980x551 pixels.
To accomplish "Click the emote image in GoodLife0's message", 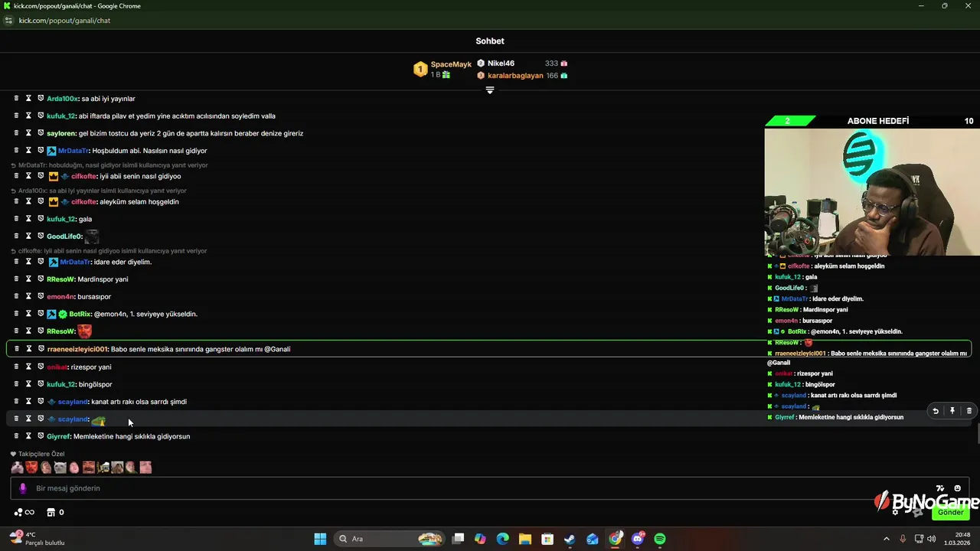I will point(92,236).
